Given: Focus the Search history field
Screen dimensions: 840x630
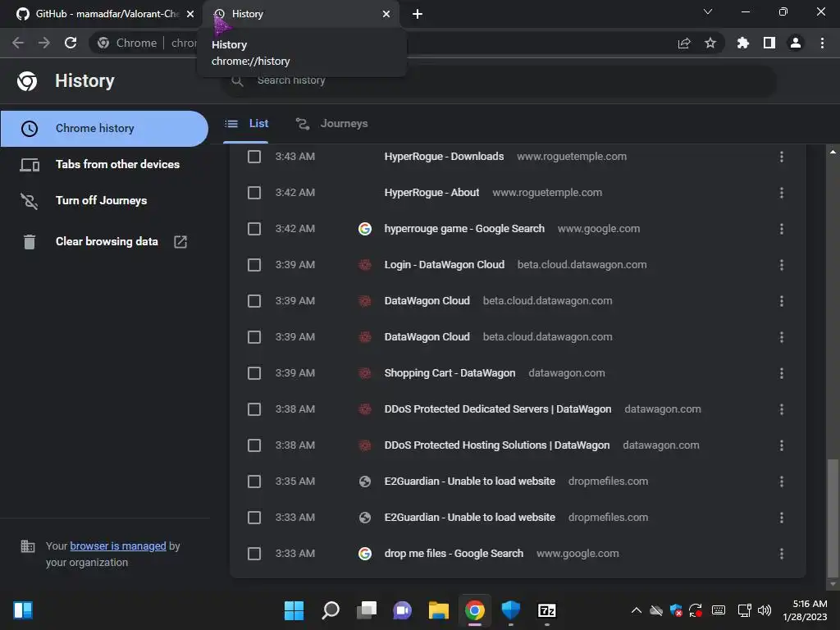Looking at the screenshot, I should [x=498, y=80].
